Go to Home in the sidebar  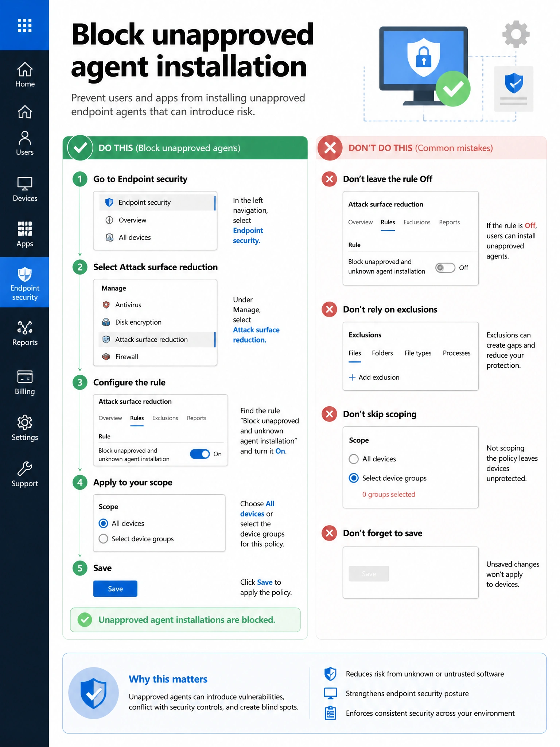[25, 75]
